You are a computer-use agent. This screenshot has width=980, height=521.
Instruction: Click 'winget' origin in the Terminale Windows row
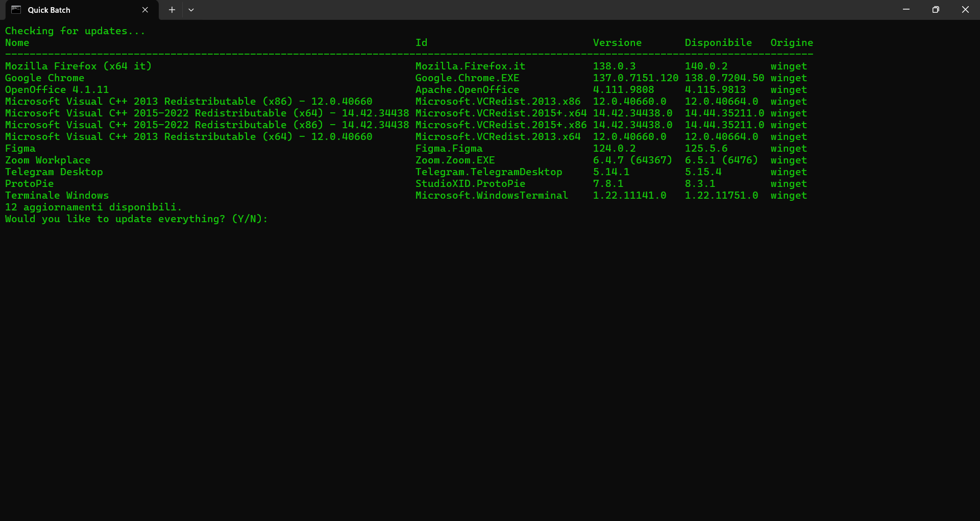pyautogui.click(x=789, y=196)
